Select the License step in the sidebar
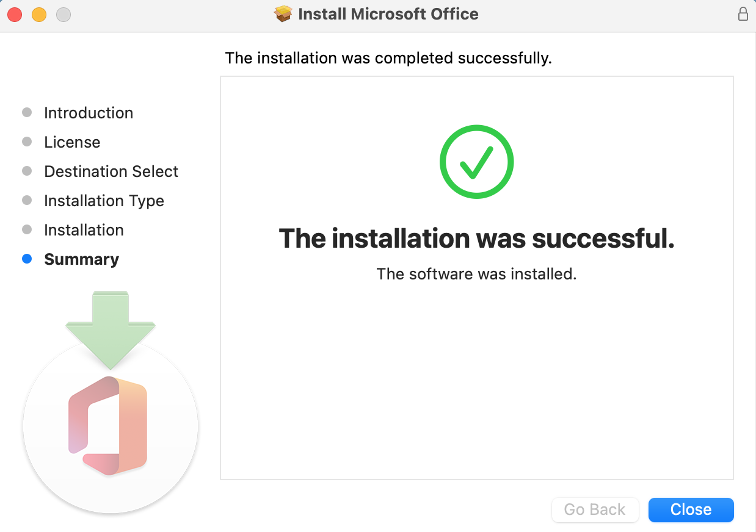Image resolution: width=756 pixels, height=532 pixels. [x=72, y=142]
